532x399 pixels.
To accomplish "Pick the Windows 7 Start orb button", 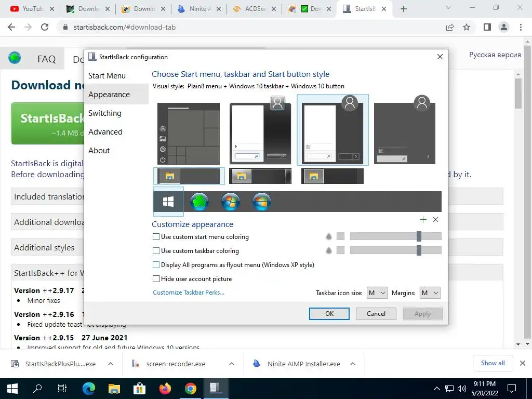I will tap(230, 202).
